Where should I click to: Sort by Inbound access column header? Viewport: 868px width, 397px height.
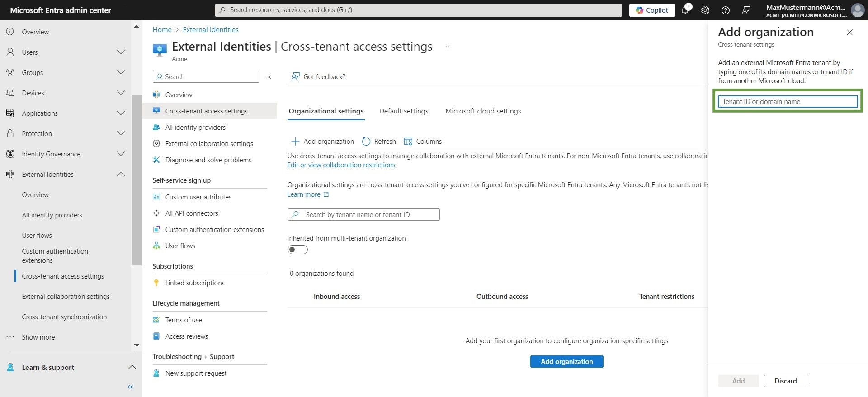[x=337, y=296]
